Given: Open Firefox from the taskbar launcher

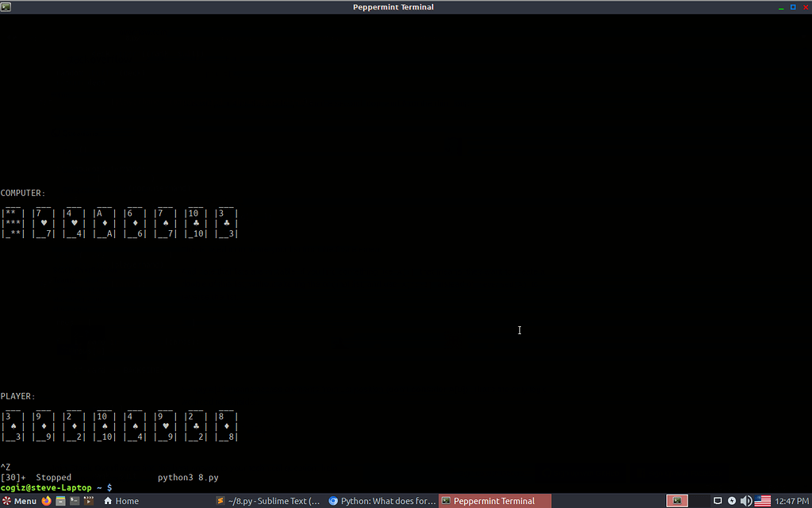Looking at the screenshot, I should point(46,501).
